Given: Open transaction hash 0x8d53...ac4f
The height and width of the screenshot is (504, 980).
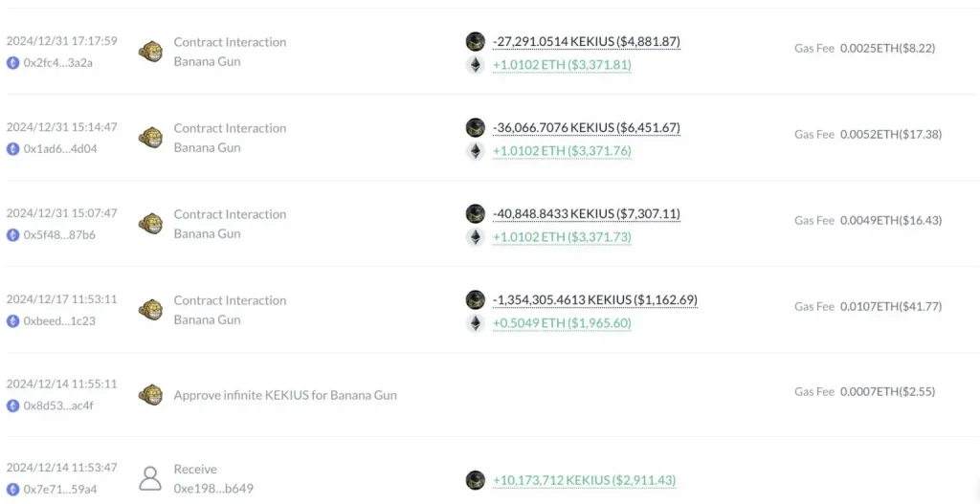Looking at the screenshot, I should pyautogui.click(x=58, y=405).
